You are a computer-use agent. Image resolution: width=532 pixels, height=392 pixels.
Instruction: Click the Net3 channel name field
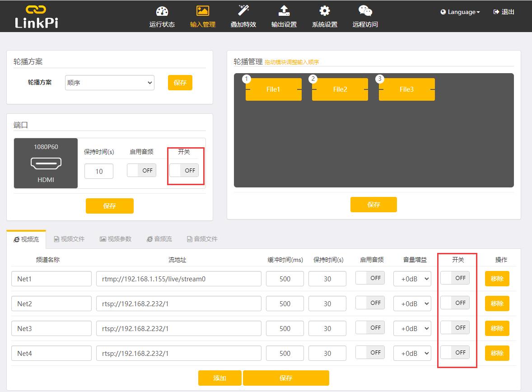[x=51, y=328]
